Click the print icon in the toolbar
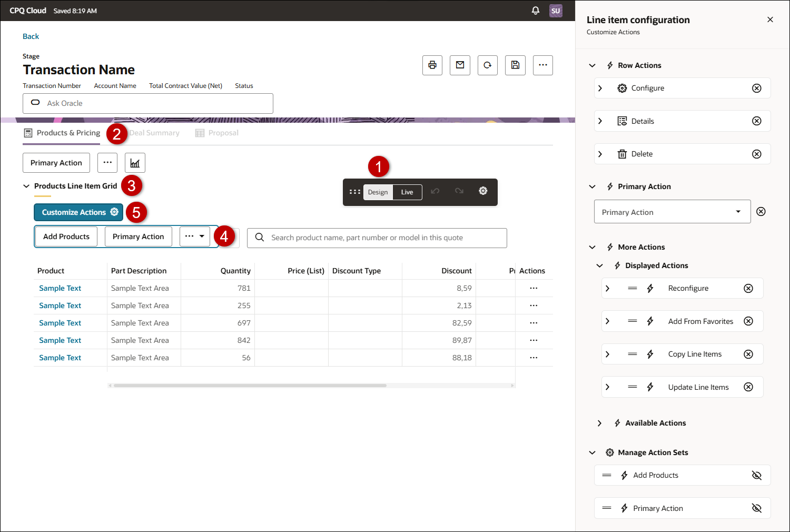 [x=432, y=65]
